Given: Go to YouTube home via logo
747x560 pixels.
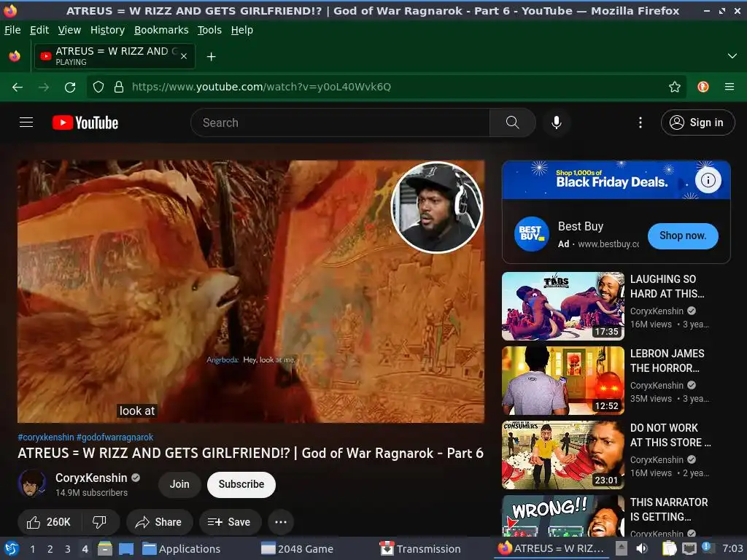Looking at the screenshot, I should (85, 122).
